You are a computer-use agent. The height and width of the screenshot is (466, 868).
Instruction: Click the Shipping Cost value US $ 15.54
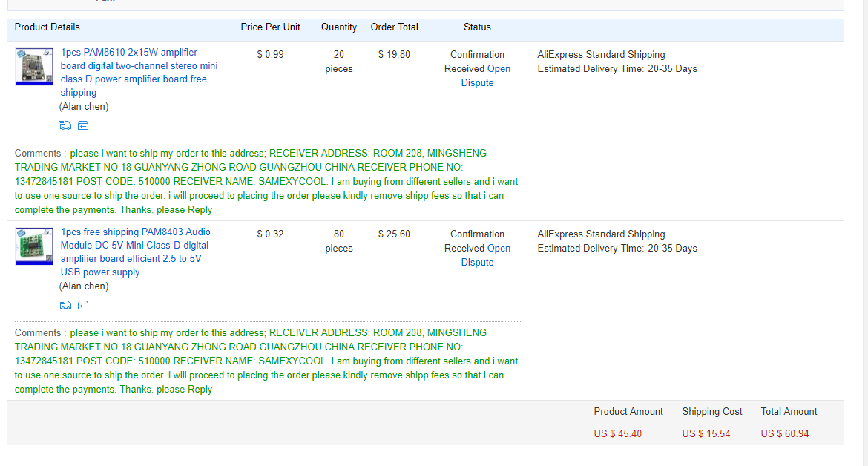coord(706,433)
